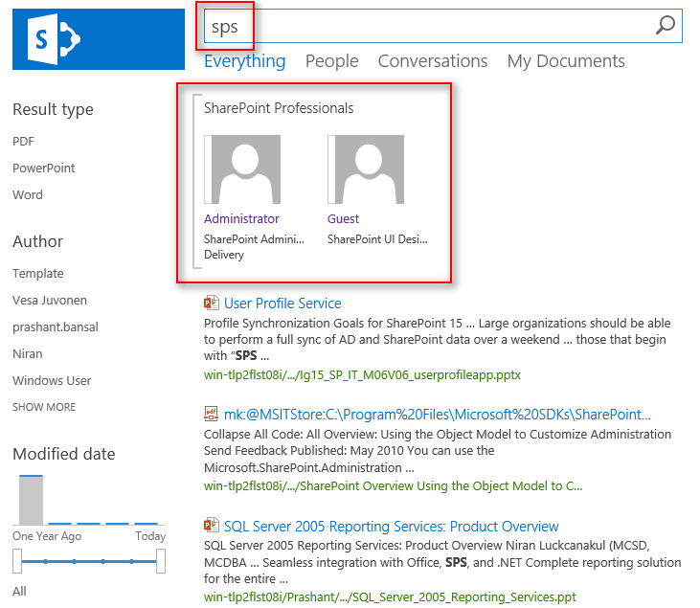Image resolution: width=700 pixels, height=608 pixels.
Task: Filter by author Vesa Juvonen
Action: pos(50,301)
